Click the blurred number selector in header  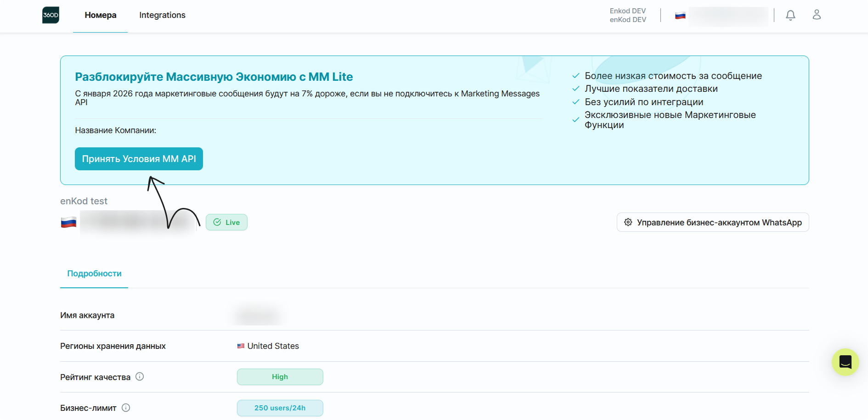click(x=728, y=16)
